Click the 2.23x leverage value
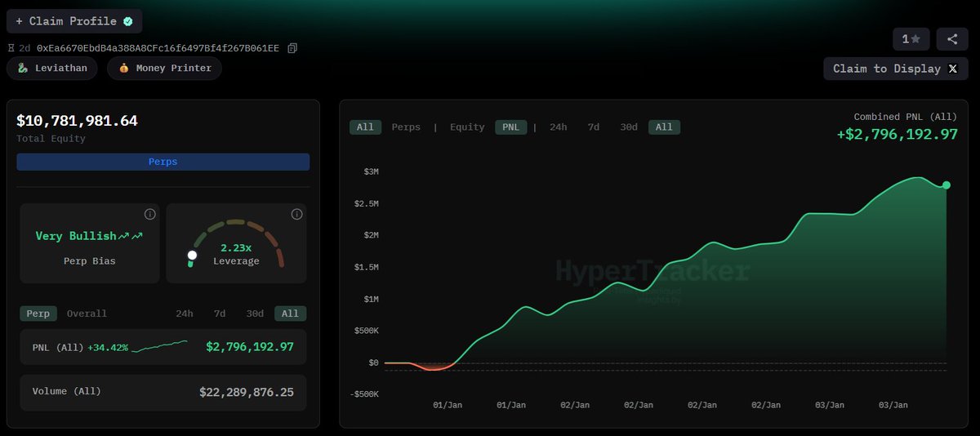980x436 pixels. coord(236,247)
